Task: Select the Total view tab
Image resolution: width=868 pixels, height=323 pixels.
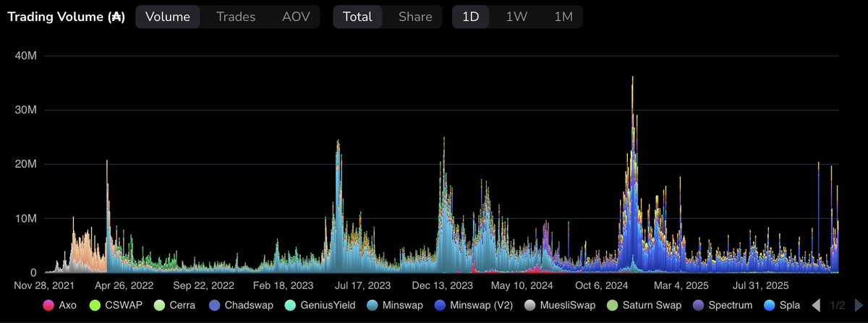Action: (x=358, y=17)
